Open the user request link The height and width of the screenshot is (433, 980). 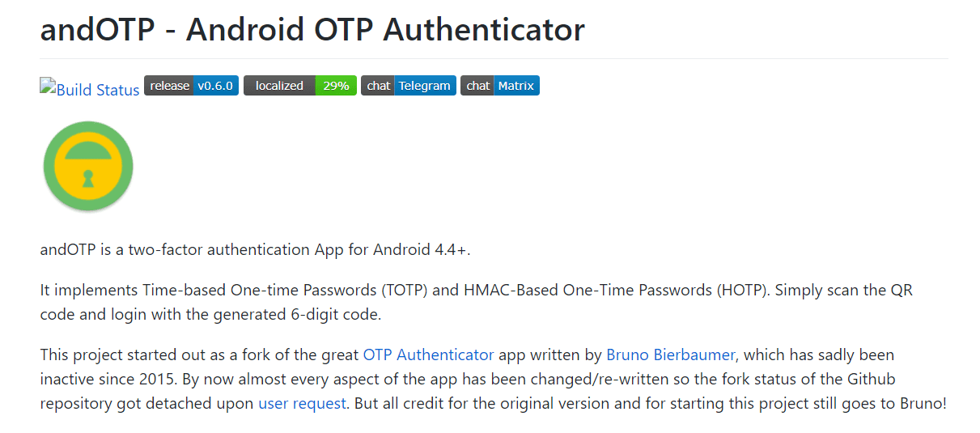(x=302, y=403)
